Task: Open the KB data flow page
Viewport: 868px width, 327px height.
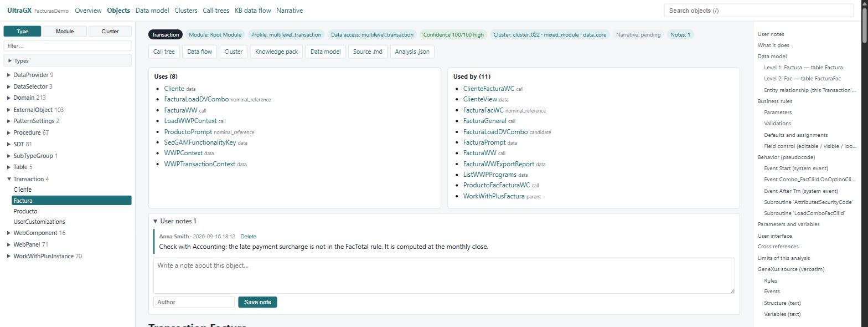Action: [253, 11]
